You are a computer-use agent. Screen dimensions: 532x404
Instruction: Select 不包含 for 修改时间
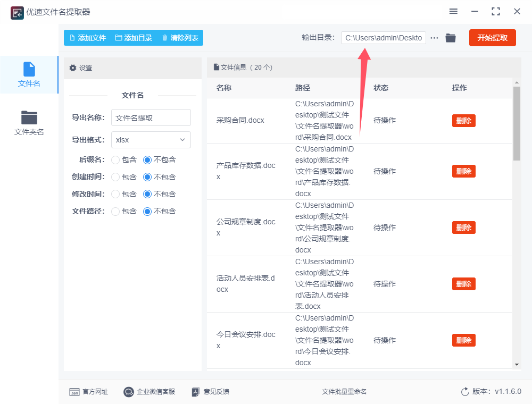[x=147, y=194]
